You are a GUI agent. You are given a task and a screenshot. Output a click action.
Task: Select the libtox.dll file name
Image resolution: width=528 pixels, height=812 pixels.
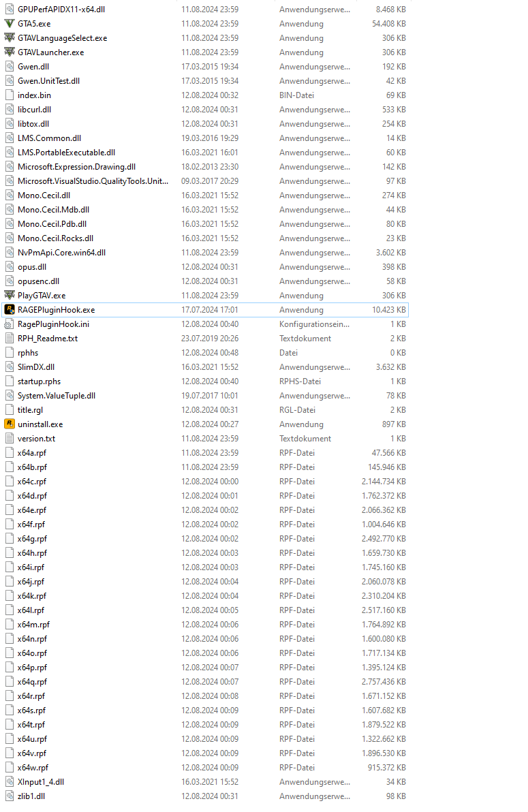coord(33,124)
